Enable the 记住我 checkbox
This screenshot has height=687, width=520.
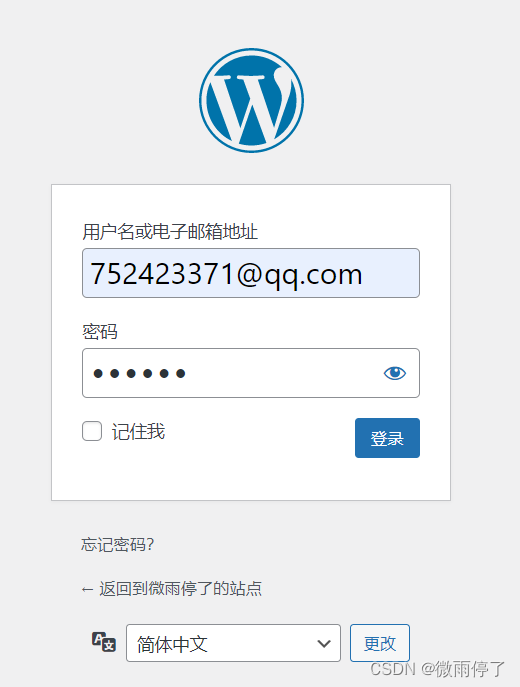pos(92,431)
